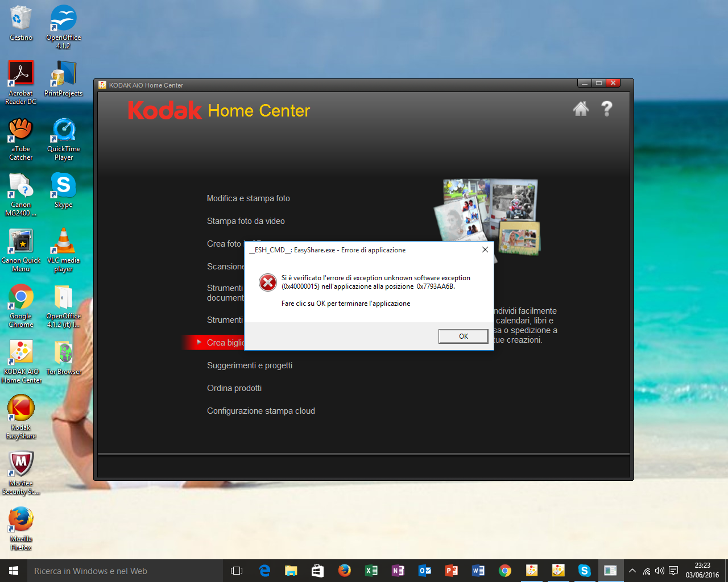This screenshot has height=582, width=728.
Task: Select Acrobat Reader DC desktop icon
Action: click(x=21, y=82)
